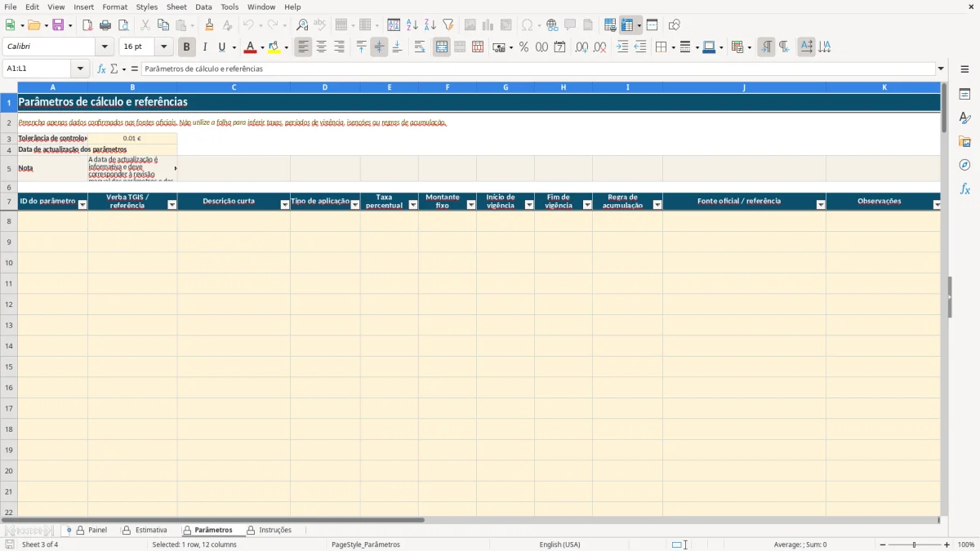Image resolution: width=980 pixels, height=551 pixels.
Task: Increase the cell indent
Action: pos(622,47)
